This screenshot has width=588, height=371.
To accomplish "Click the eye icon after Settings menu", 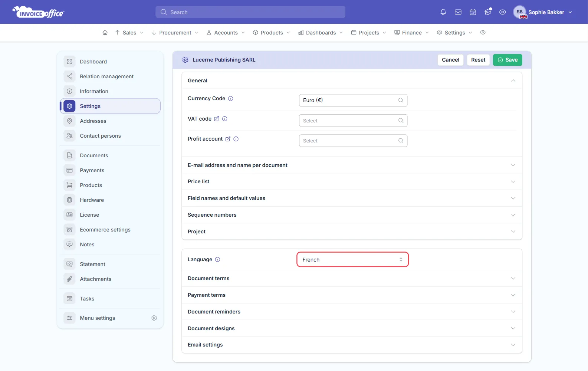I will [483, 33].
